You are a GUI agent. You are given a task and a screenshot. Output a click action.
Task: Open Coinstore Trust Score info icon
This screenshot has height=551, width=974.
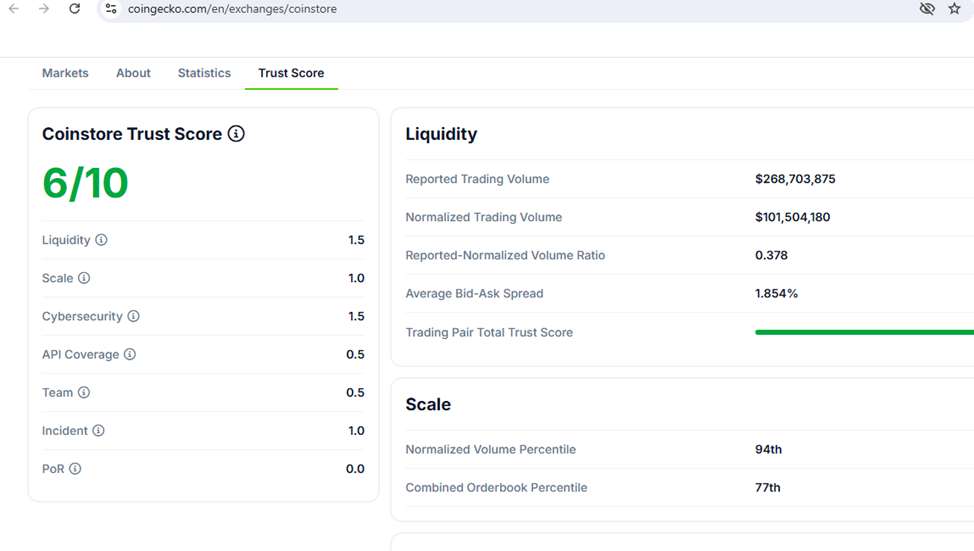236,134
